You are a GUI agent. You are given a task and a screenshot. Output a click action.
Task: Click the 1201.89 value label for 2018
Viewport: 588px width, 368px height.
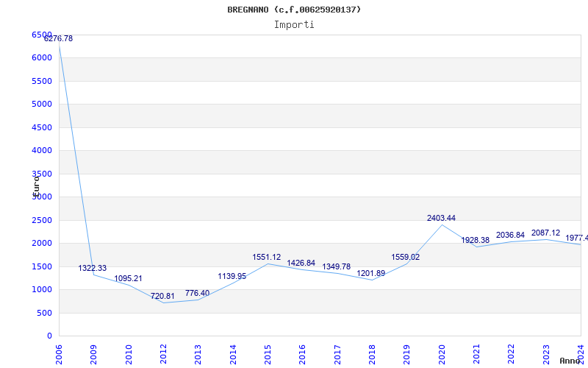[x=371, y=273]
